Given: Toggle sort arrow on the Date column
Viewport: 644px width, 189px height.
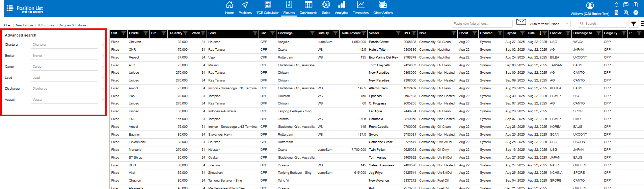Looking at the screenshot, I should (540, 33).
